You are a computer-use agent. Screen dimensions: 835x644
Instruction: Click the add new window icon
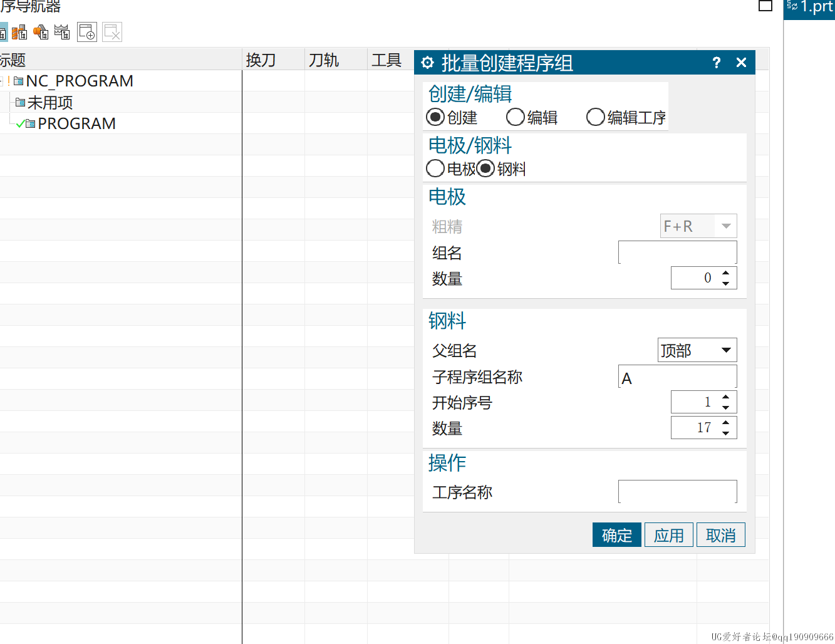coord(87,32)
